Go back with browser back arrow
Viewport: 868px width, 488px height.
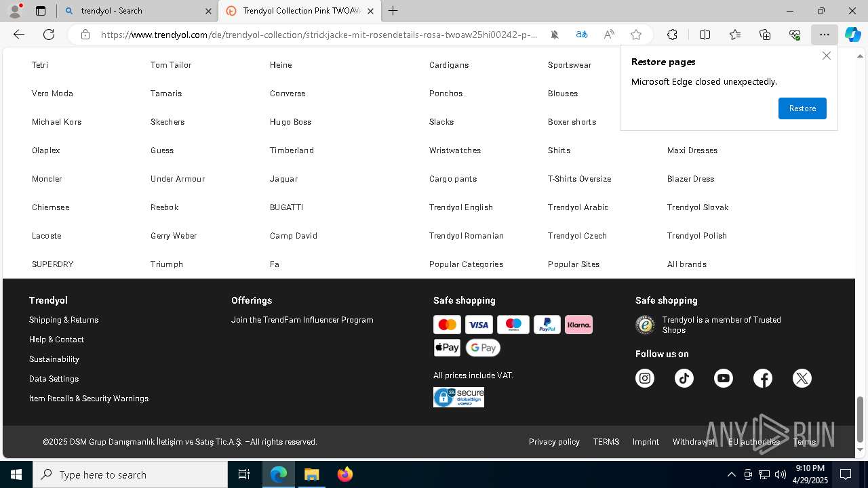tap(19, 35)
